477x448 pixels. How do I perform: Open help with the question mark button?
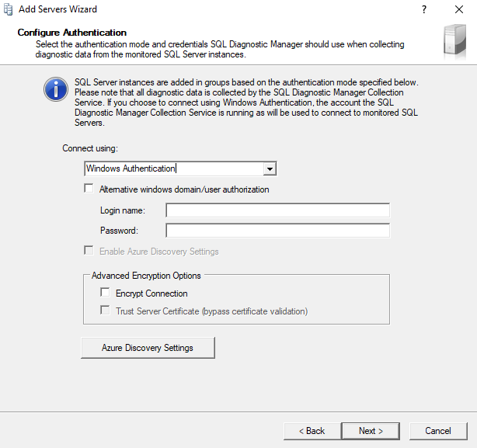(424, 9)
